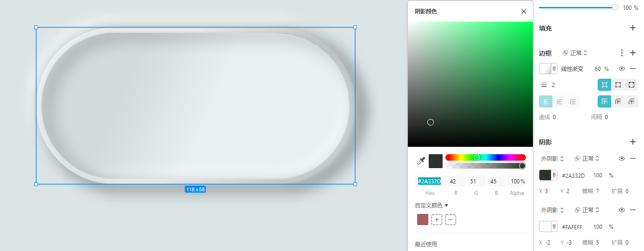Viewport: 644px width, 251px height.
Task: Choose the butt line cap style
Action: coord(546,101)
